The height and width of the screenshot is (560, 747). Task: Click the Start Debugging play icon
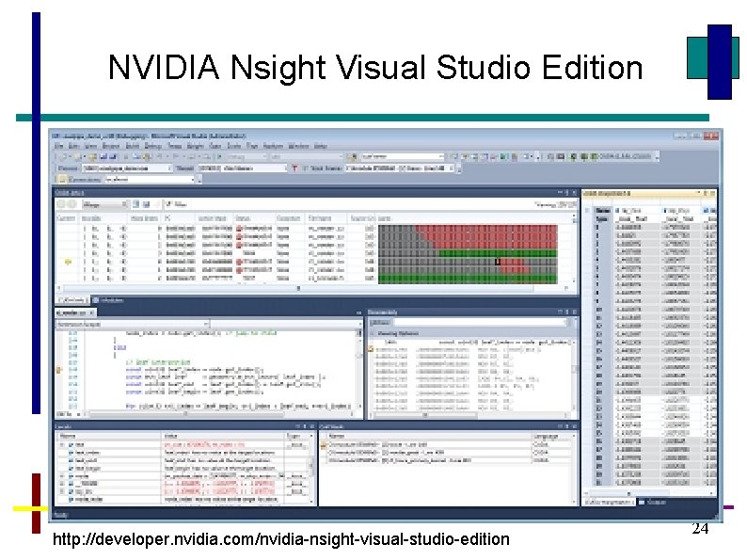point(219,156)
